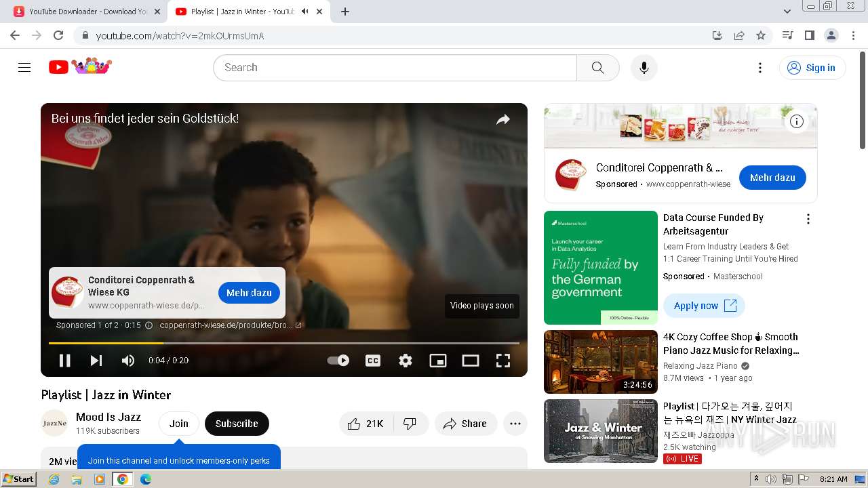This screenshot has height=488, width=868.
Task: Open Mood Is Jazz channel avatar
Action: pos(54,424)
